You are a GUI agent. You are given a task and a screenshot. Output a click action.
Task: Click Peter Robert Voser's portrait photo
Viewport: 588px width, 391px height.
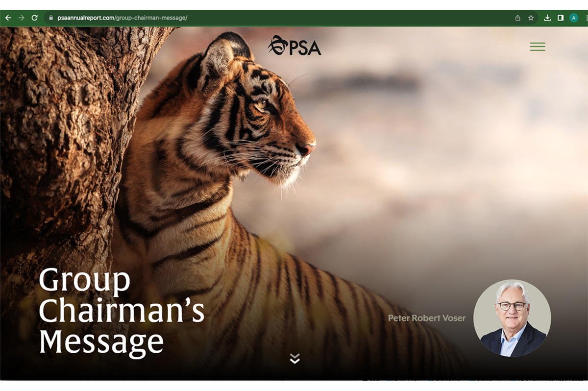tap(512, 318)
